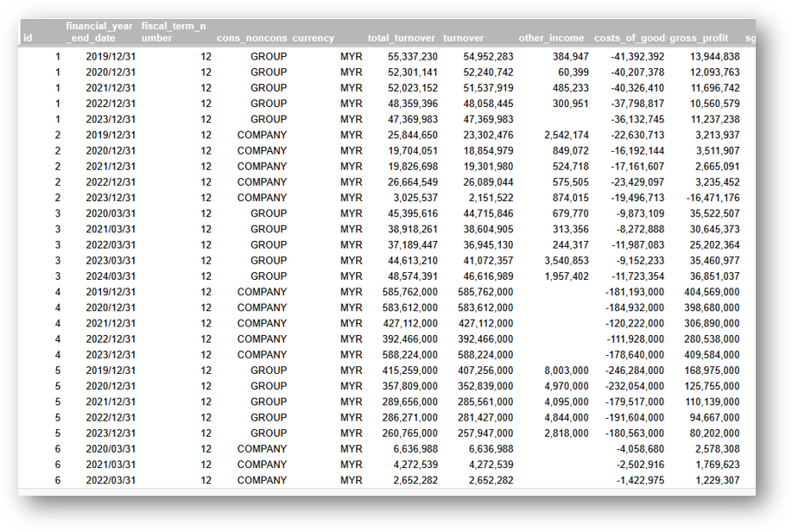Click turnover cell 19,301,980

[x=488, y=166]
